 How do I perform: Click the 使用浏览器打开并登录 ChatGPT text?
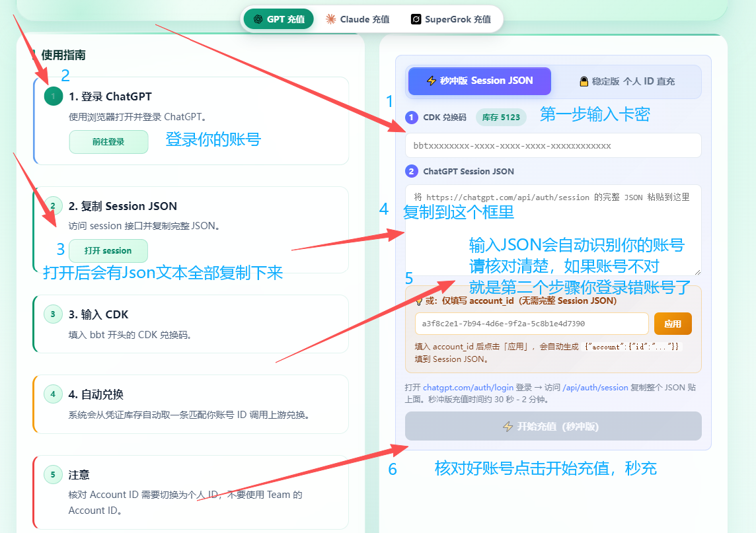(x=138, y=117)
